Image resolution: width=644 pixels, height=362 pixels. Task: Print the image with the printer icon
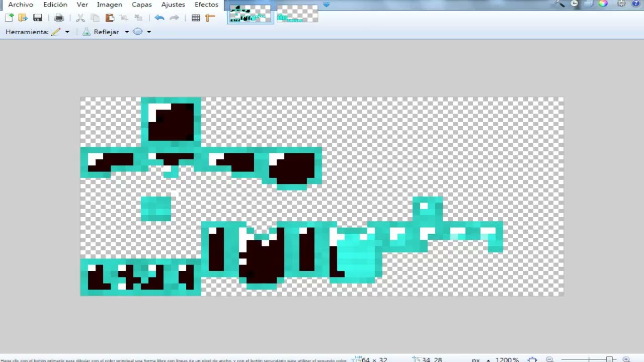click(x=59, y=18)
